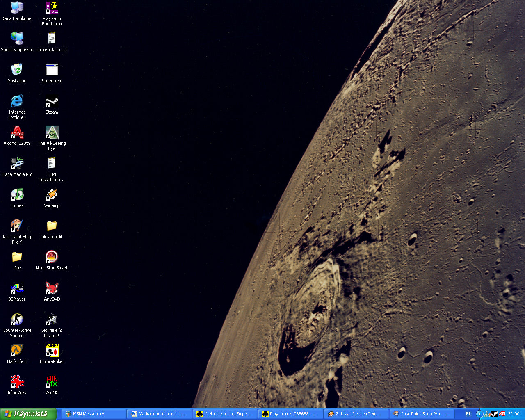The image size is (525, 420).
Task: Switch to Matkapuhelinfoorumi taskbar window
Action: [159, 414]
